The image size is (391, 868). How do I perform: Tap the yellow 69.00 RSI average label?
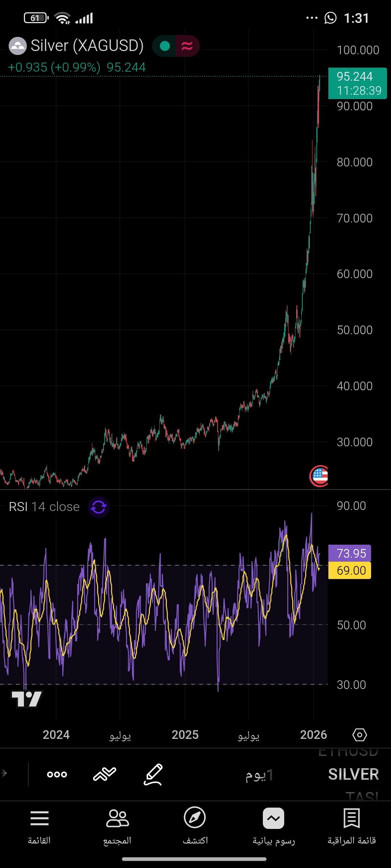coord(350,570)
